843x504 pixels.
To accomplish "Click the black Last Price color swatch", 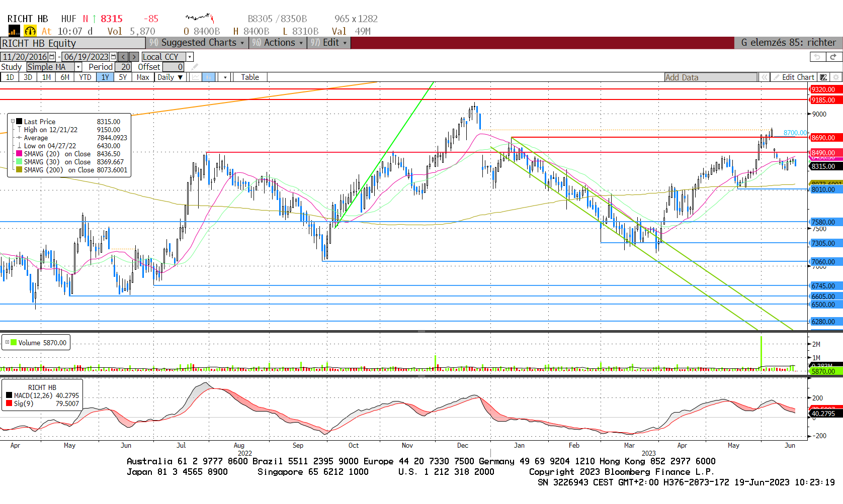I will click(x=19, y=122).
